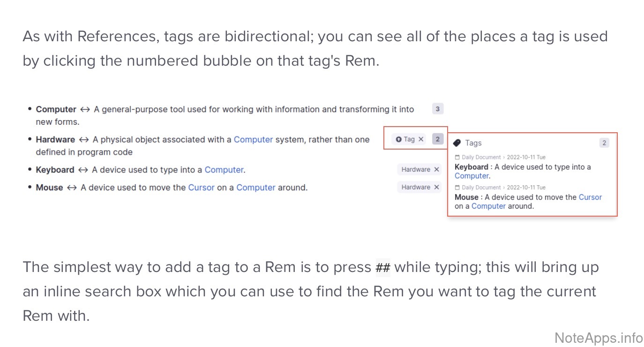Click the bullet beside Hardware Rem
The image size is (644, 347).
click(x=30, y=139)
